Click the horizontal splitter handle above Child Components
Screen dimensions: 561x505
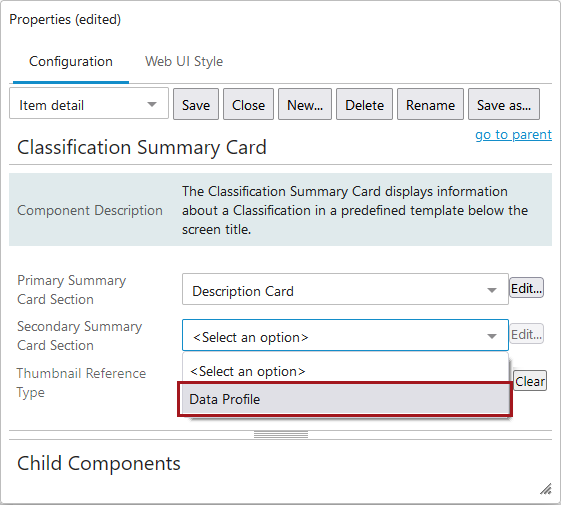click(281, 435)
